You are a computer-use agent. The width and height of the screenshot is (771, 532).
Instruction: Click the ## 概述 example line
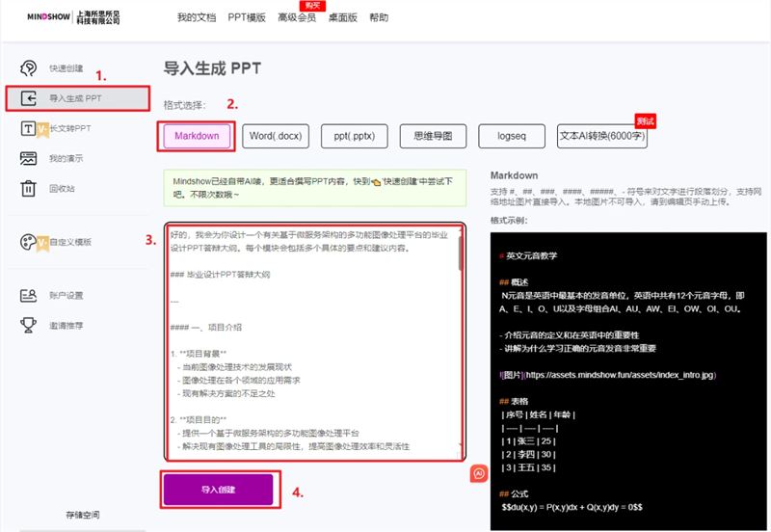[514, 282]
